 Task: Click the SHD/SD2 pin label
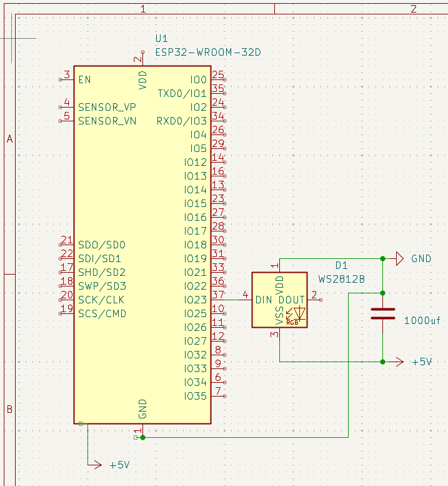[102, 272]
